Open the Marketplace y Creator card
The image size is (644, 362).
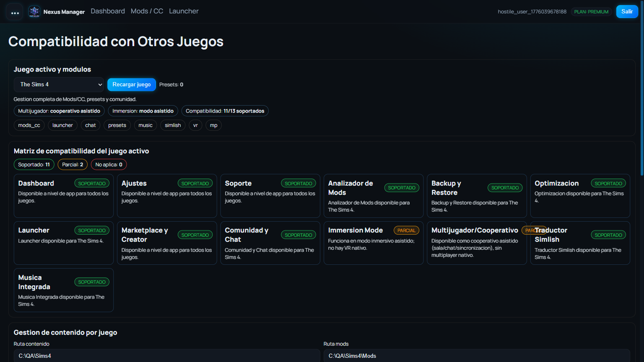[x=167, y=243]
